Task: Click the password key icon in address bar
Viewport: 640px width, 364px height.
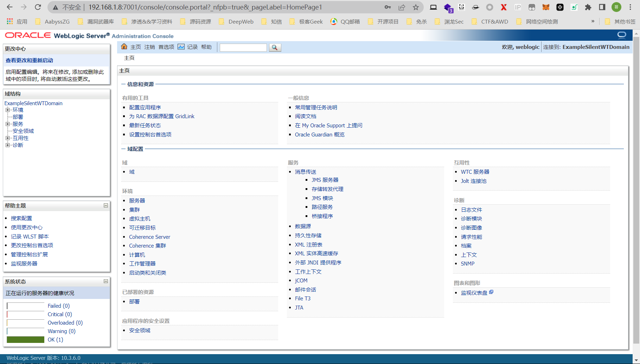Action: (x=388, y=7)
